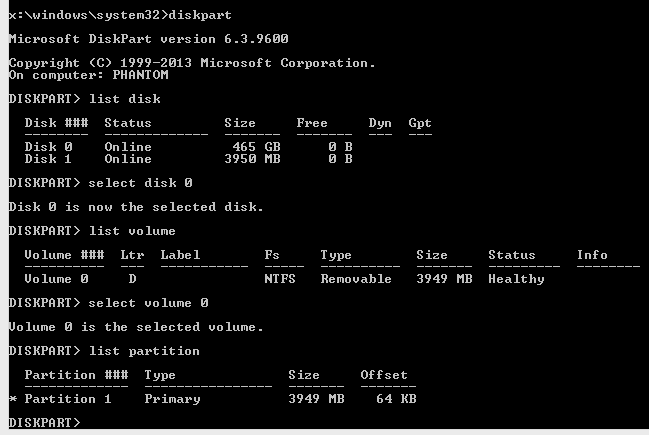Click the 'list disk' command text

125,99
